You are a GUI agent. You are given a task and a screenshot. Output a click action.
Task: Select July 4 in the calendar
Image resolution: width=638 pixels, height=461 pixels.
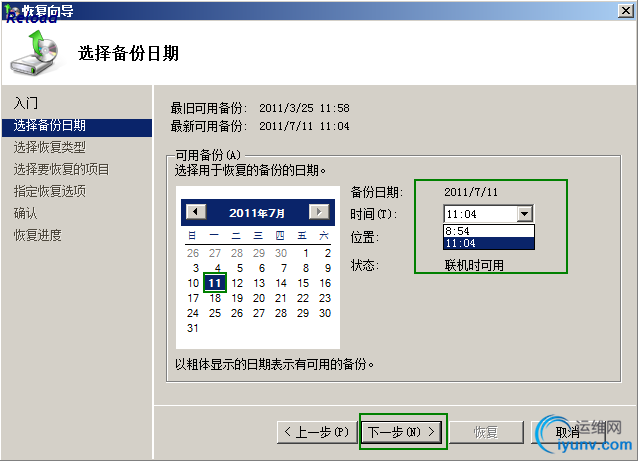tap(218, 268)
